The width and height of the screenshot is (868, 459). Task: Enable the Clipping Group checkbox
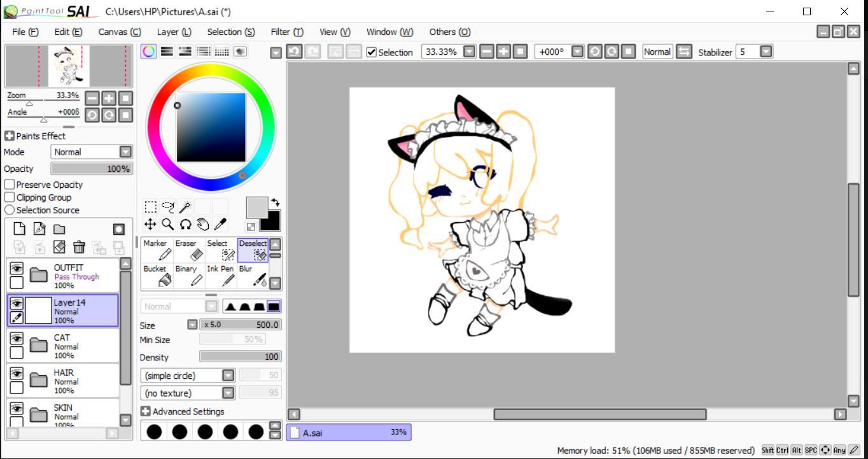click(10, 197)
